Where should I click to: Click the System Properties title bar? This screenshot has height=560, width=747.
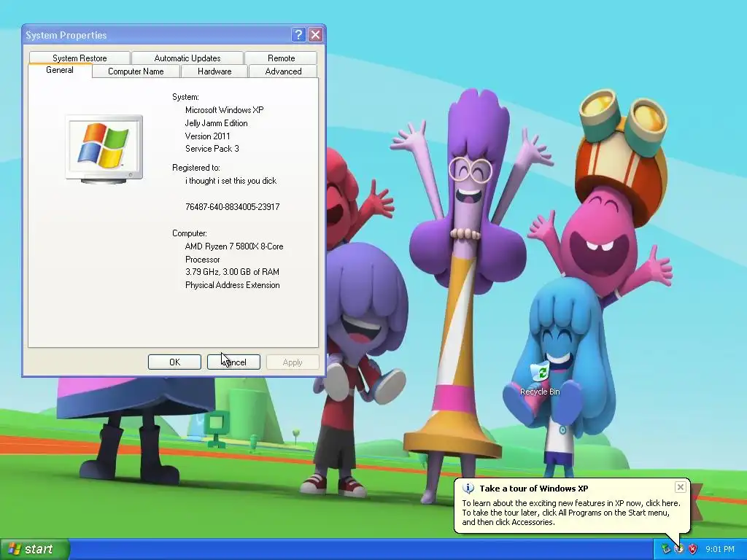coord(158,35)
